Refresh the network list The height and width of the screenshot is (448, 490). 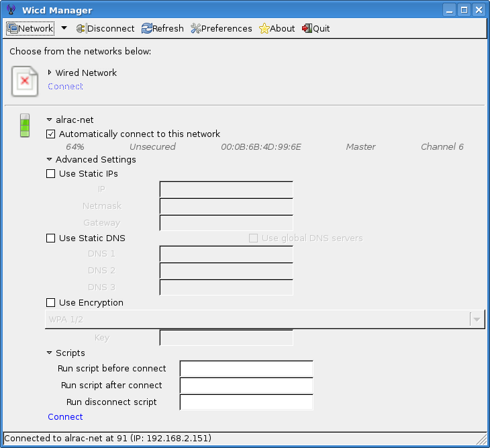pyautogui.click(x=162, y=28)
